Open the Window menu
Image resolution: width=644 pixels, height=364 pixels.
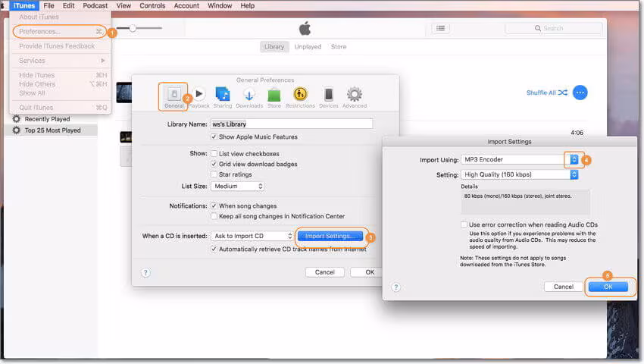[x=220, y=6]
